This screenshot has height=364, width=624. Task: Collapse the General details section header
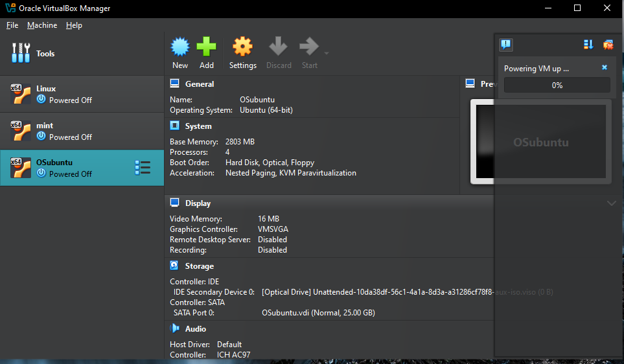(199, 84)
